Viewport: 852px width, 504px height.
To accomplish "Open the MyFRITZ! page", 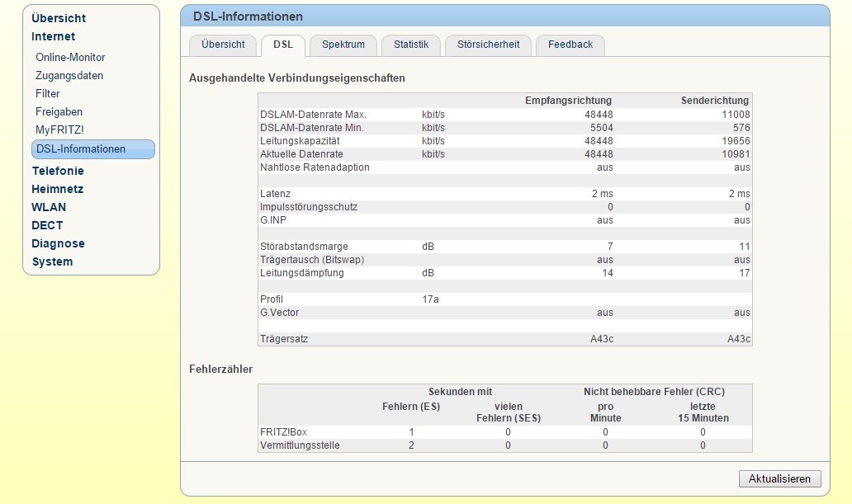I will (x=59, y=130).
